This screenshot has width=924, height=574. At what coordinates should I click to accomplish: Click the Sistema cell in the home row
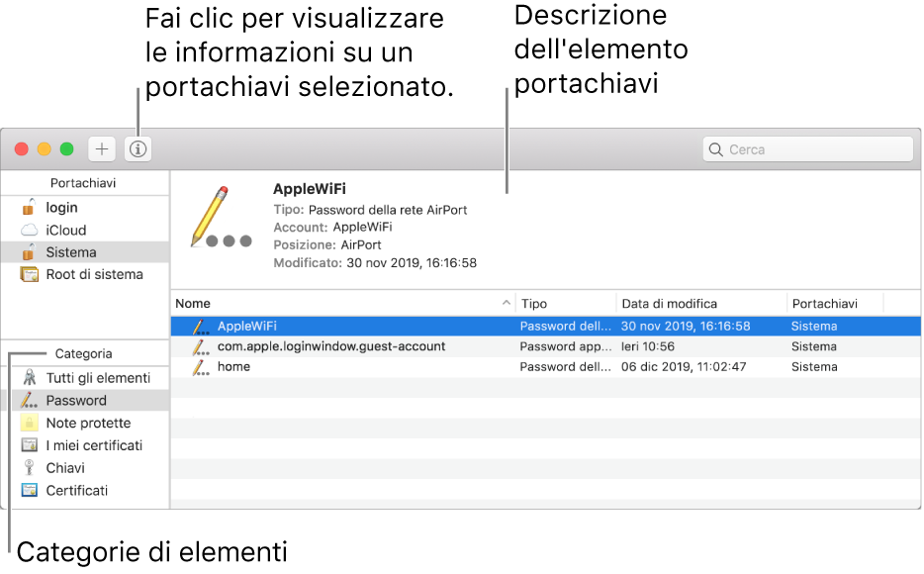coord(814,366)
